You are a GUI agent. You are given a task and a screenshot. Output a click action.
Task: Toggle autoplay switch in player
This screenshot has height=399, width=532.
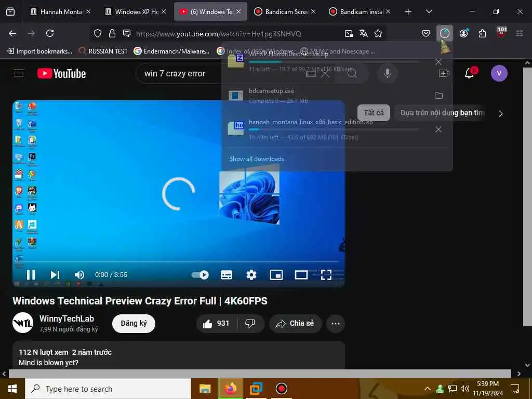tap(200, 274)
